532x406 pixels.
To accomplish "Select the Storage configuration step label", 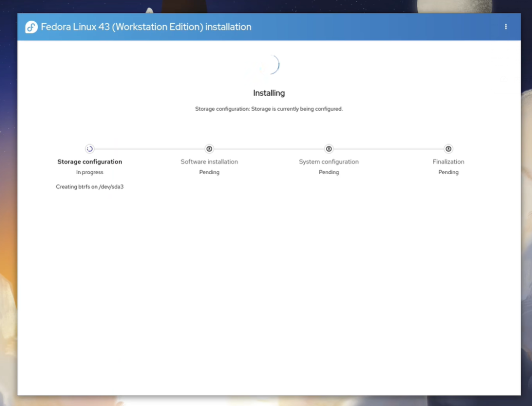I will 90,161.
